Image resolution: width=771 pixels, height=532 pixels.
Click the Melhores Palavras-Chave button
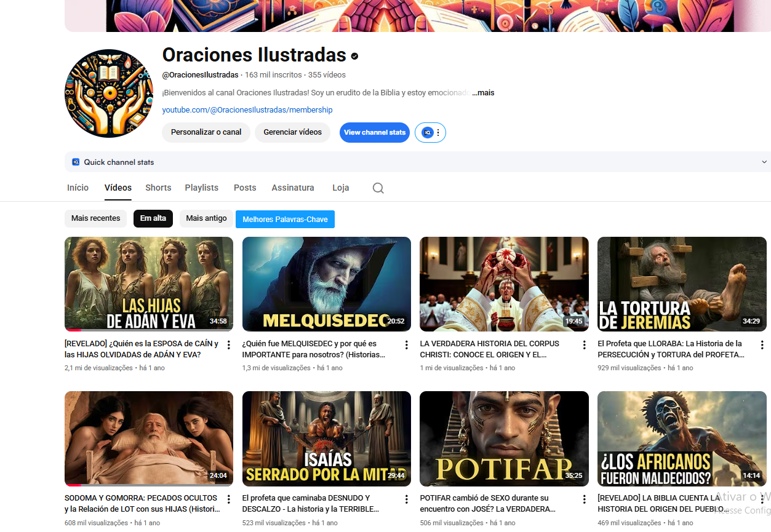tap(285, 219)
